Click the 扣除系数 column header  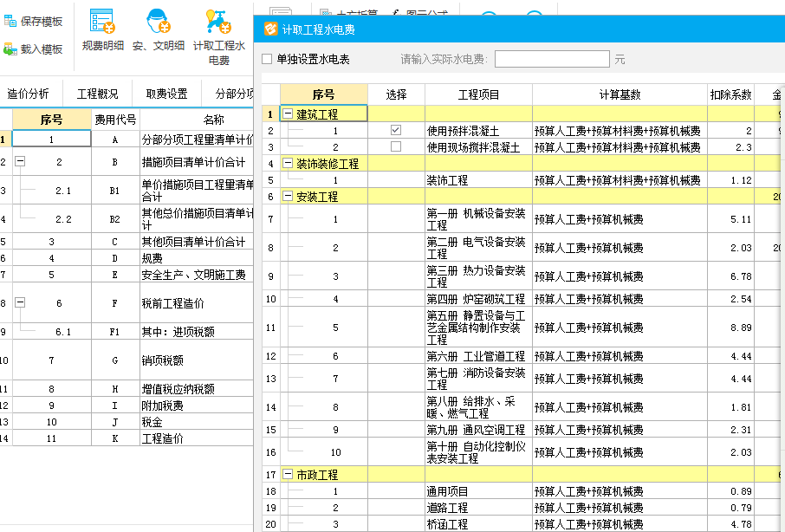[730, 94]
